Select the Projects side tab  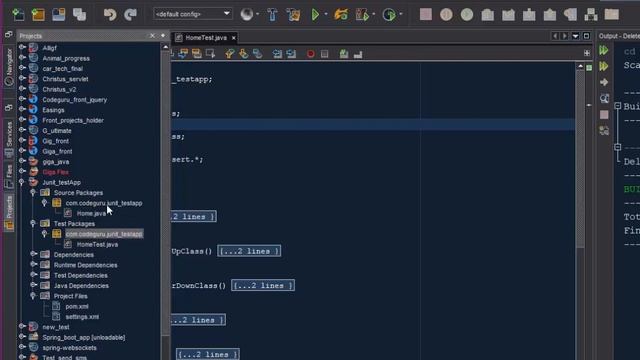[x=9, y=212]
